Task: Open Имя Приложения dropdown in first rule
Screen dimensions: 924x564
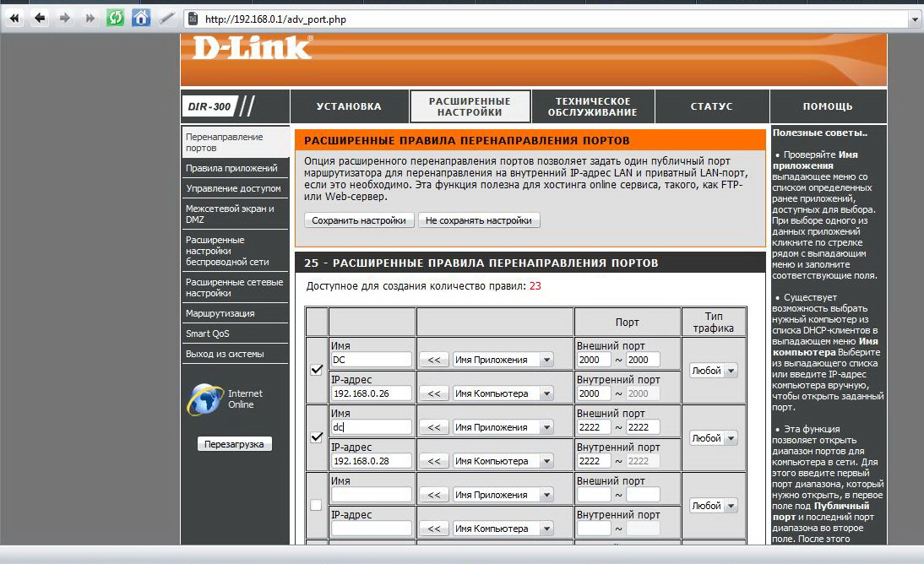Action: (x=503, y=360)
